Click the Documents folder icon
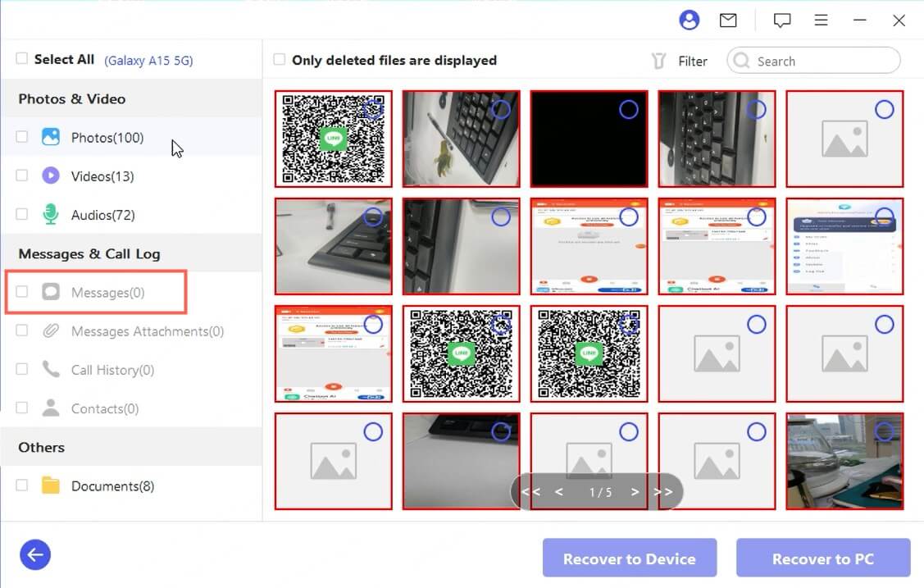The image size is (924, 588). click(x=51, y=485)
